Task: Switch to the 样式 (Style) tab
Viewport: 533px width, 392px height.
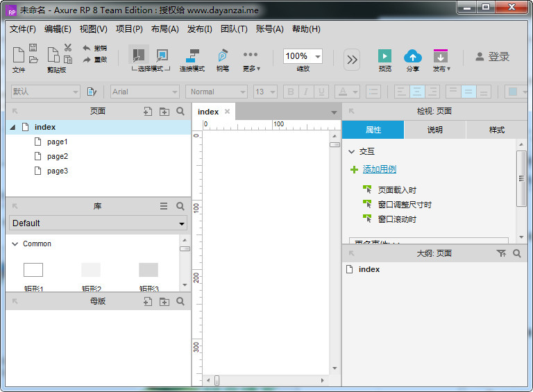Action: click(497, 130)
